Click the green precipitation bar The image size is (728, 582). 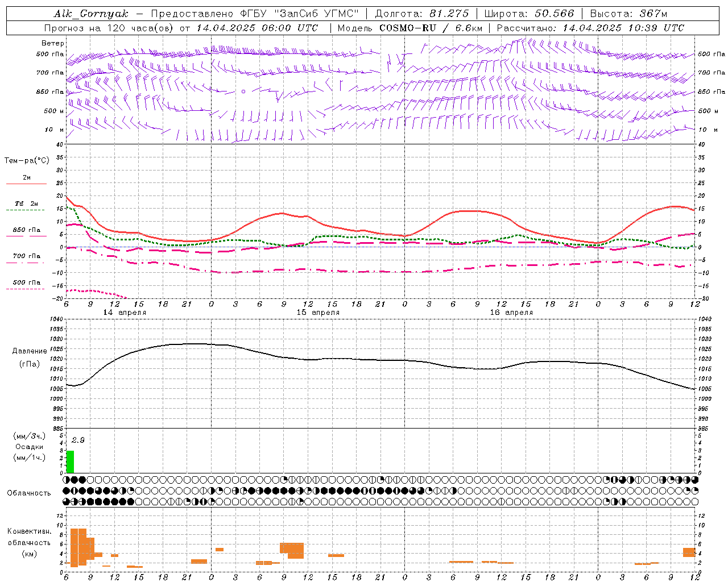[x=70, y=462]
